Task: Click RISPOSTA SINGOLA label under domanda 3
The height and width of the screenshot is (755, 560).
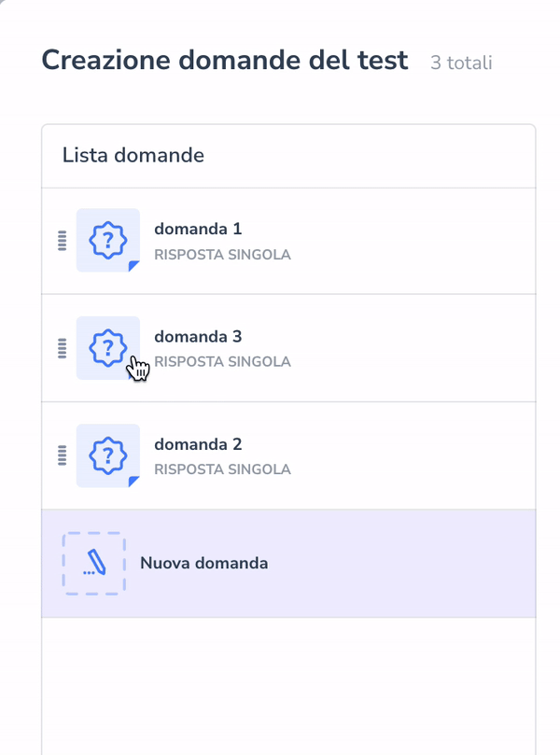Action: tap(222, 362)
